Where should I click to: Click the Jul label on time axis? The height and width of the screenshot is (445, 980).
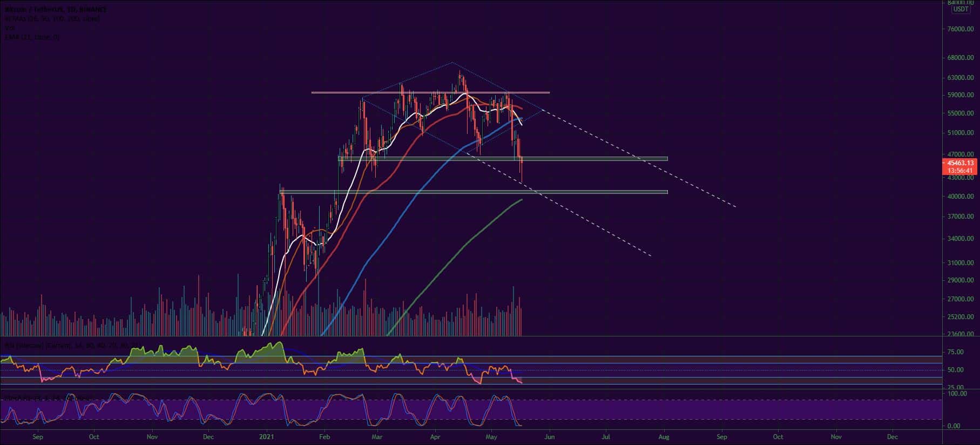(606, 437)
